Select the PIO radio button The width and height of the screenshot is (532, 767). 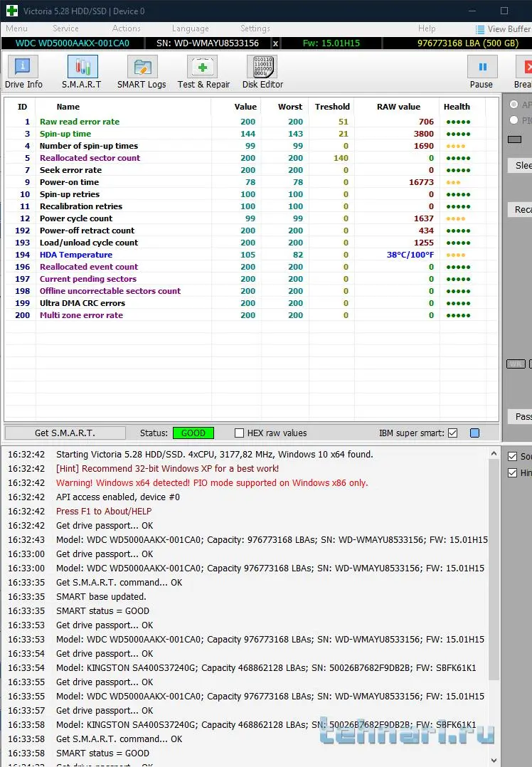click(x=514, y=120)
